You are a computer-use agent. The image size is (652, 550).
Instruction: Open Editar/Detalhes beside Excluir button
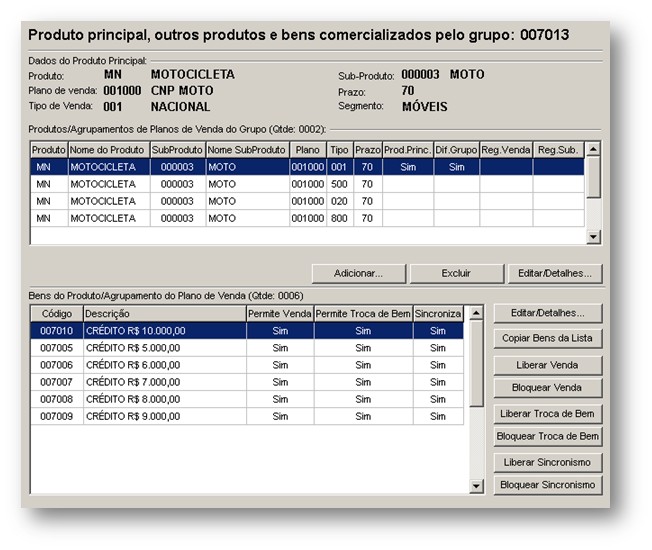(555, 274)
